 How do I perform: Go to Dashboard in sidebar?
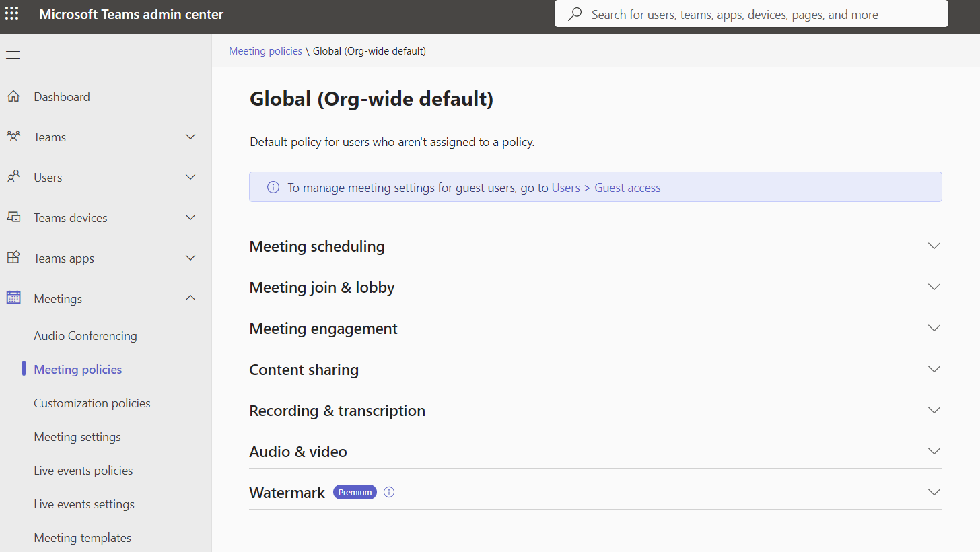pyautogui.click(x=62, y=96)
